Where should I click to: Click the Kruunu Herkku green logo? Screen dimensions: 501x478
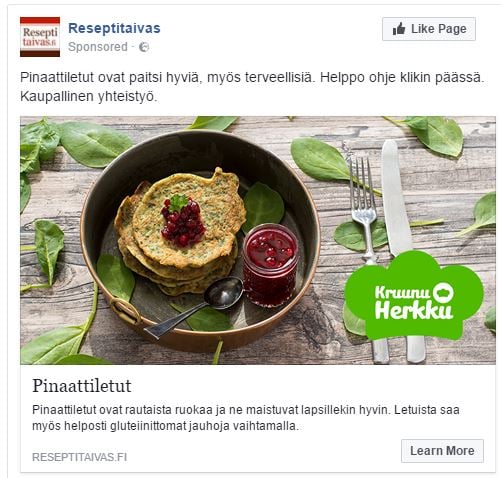click(414, 296)
